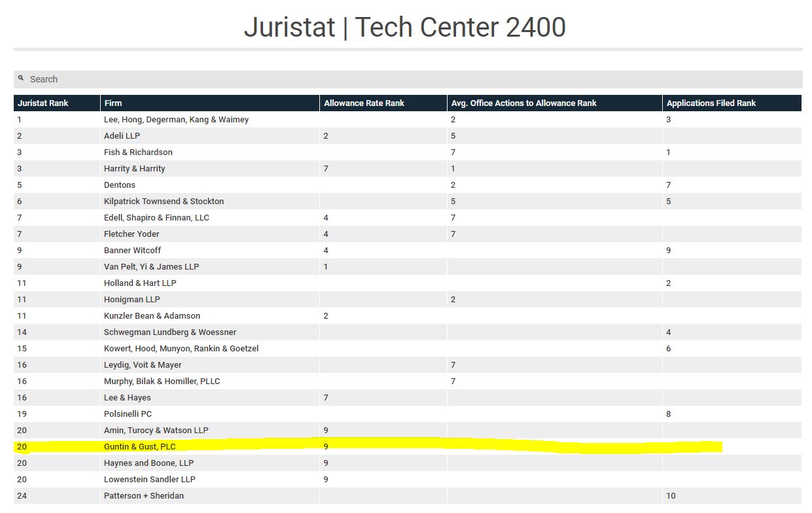The height and width of the screenshot is (513, 812).
Task: Sort by Avg. Office Actions to Allowance Rank
Action: pyautogui.click(x=555, y=103)
